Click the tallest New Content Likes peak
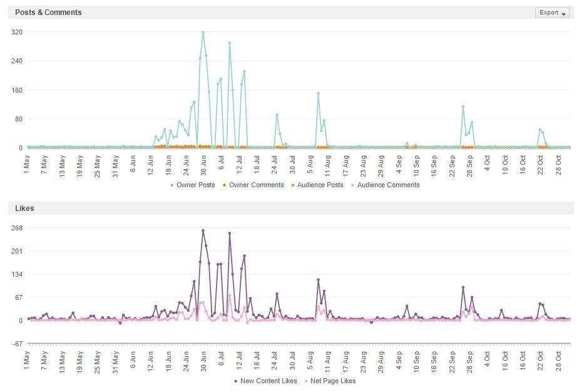The height and width of the screenshot is (392, 584). click(203, 230)
